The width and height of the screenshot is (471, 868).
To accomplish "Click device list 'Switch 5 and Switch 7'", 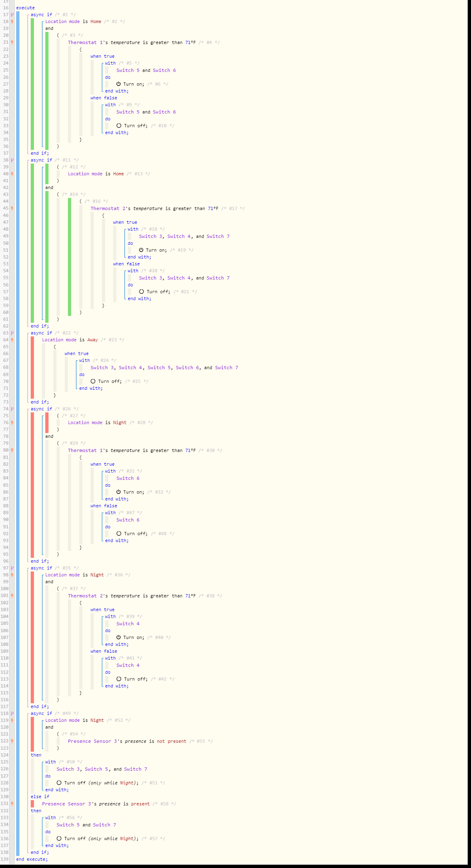I will coord(86,825).
